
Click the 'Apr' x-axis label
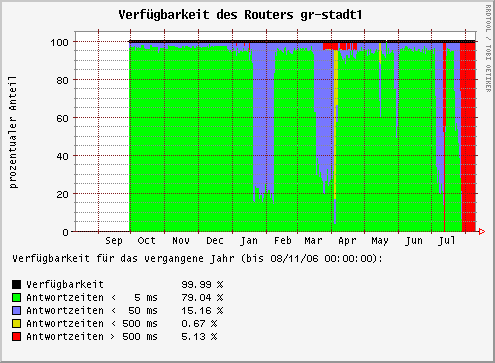tap(347, 241)
